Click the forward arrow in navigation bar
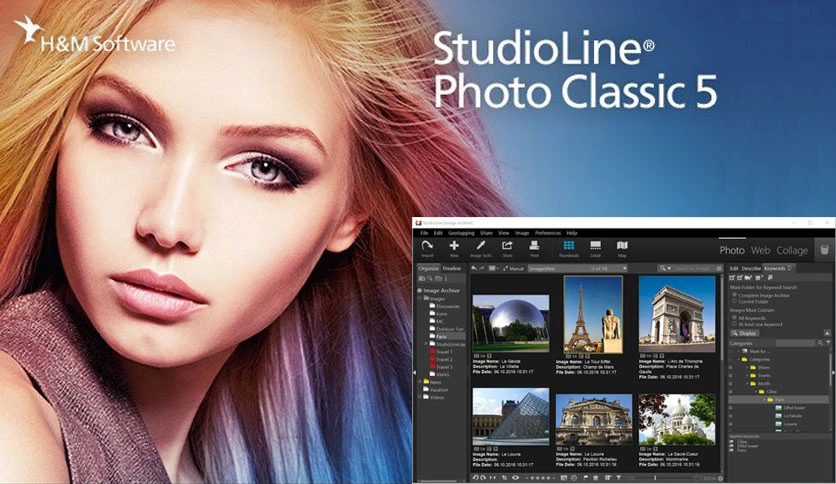 482,268
